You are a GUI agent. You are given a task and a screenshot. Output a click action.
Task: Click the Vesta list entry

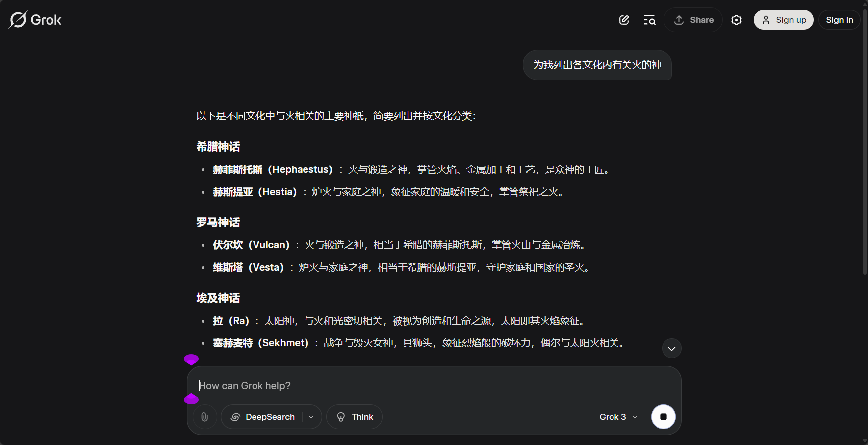tap(404, 267)
